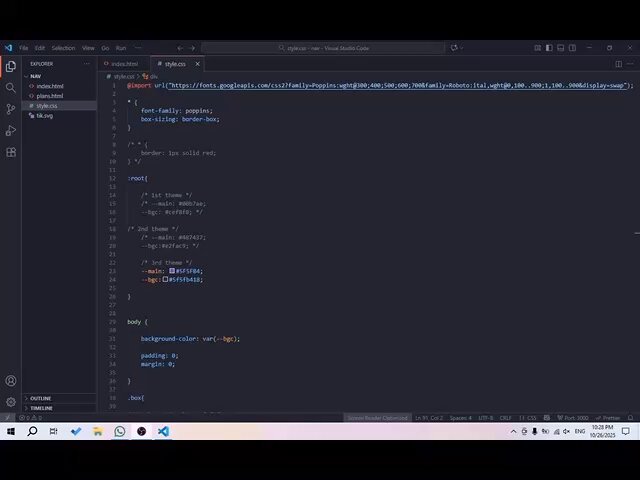Open the Copilot chat icon in title bar
Image resolution: width=640 pixels, height=480 pixels.
click(454, 48)
